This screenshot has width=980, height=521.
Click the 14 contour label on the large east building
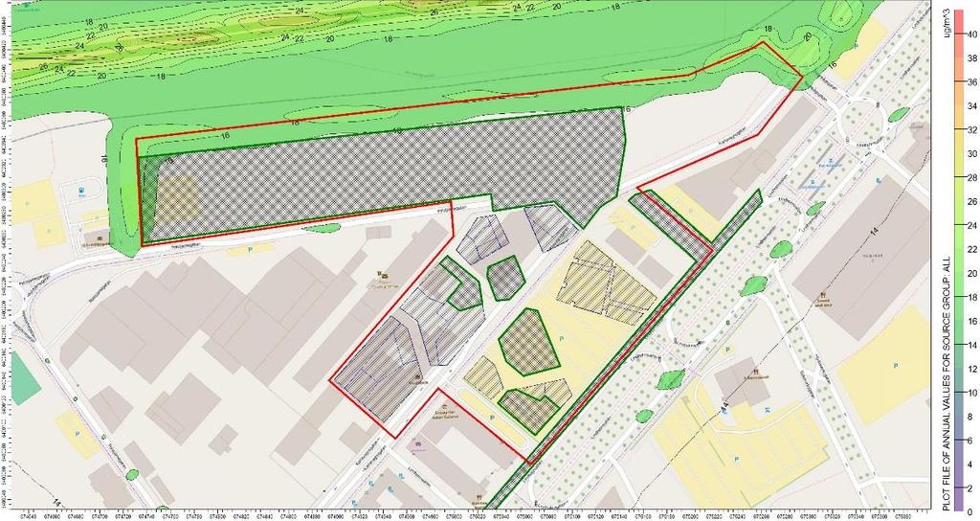tap(874, 232)
